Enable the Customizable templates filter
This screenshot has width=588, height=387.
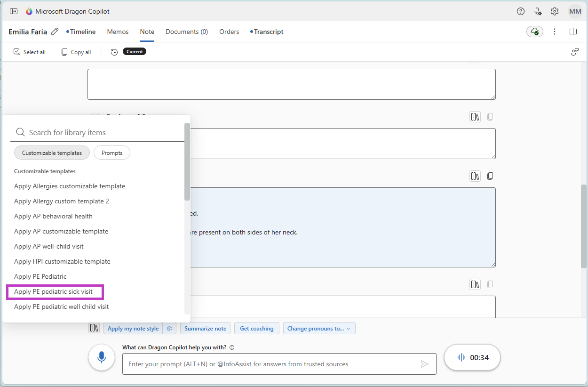tap(52, 153)
